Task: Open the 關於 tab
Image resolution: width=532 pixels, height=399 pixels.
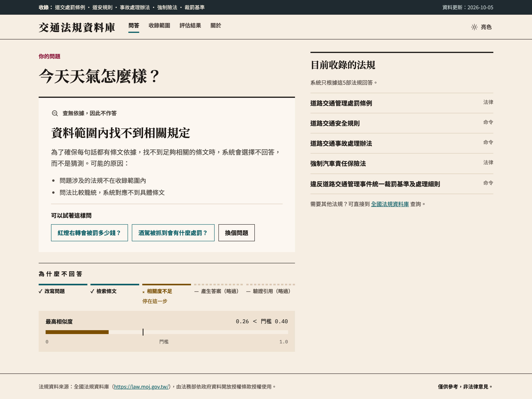Action: tap(216, 26)
